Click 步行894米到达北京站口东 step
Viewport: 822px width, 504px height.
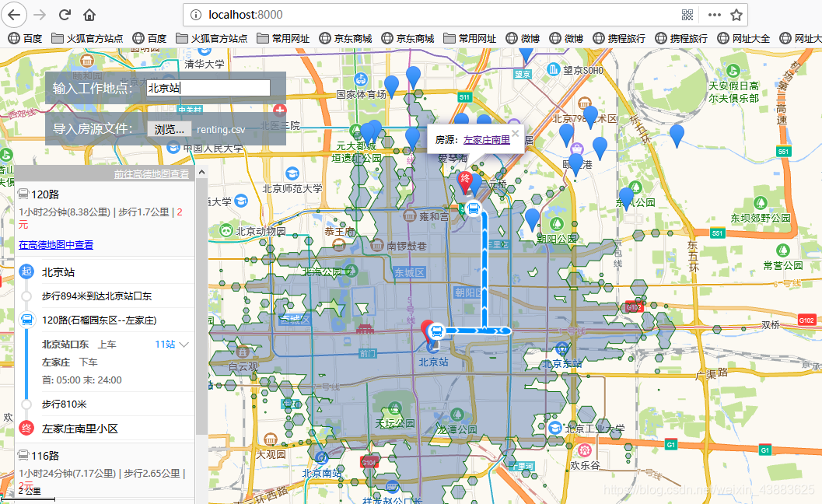pyautogui.click(x=97, y=296)
